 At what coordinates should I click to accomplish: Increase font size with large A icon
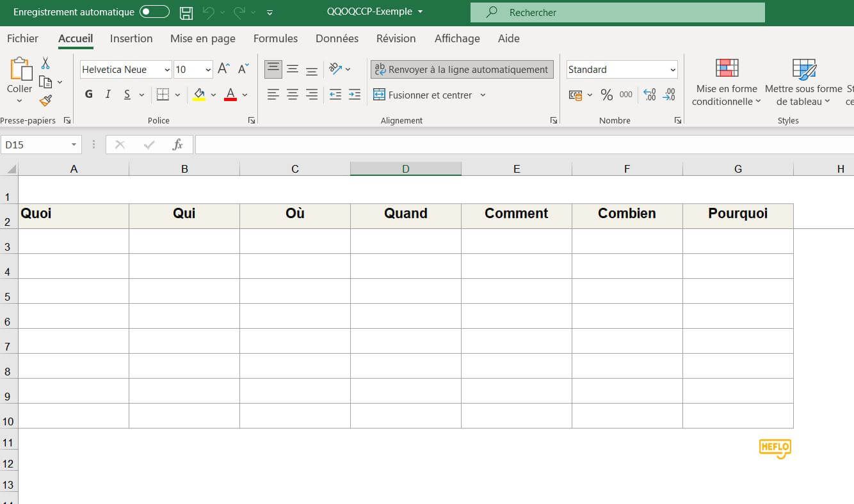223,69
